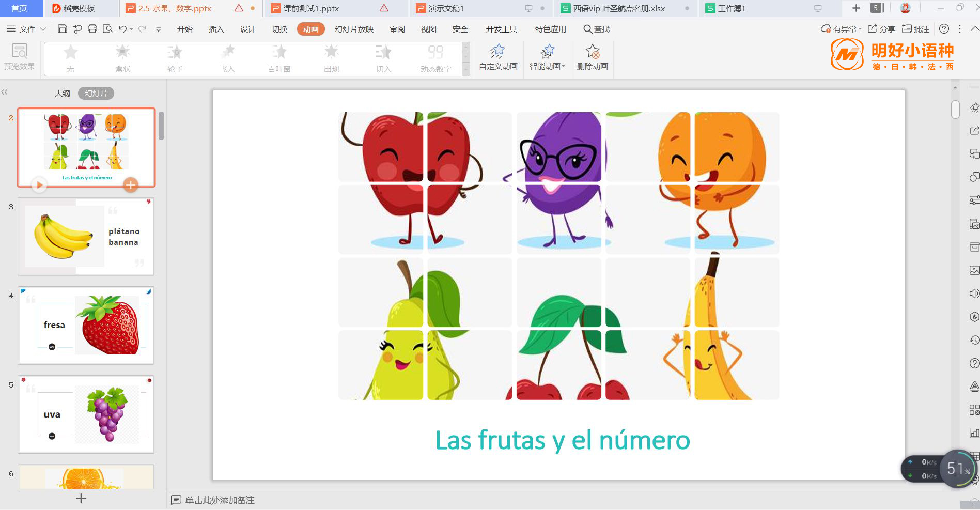Image resolution: width=980 pixels, height=510 pixels.
Task: Click the 删除动画 delete animation button
Action: pyautogui.click(x=592, y=57)
